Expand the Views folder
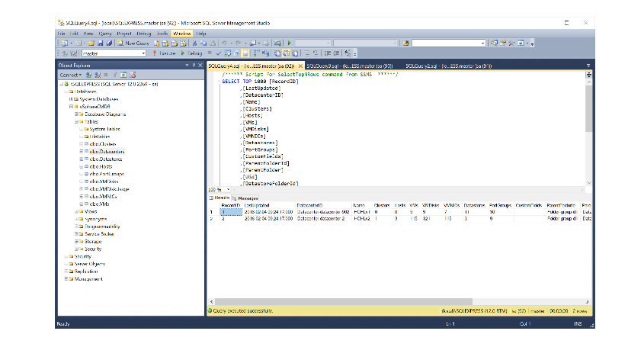644x347 pixels. (x=75, y=211)
